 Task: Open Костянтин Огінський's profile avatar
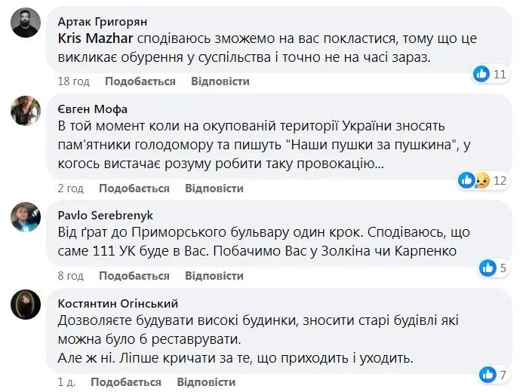(x=26, y=305)
